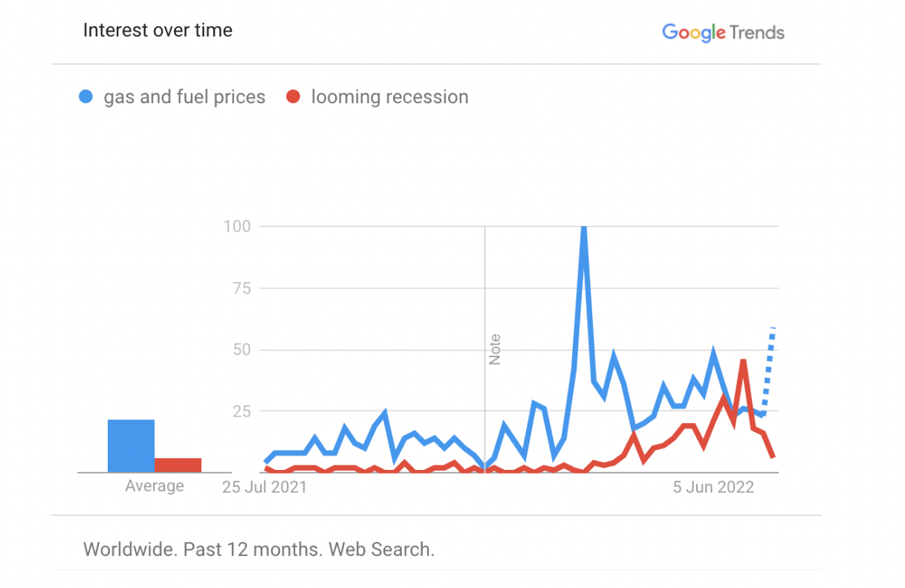This screenshot has height=588, width=905.
Task: Click the "25 Jul 2021" axis date label
Action: coord(265,487)
